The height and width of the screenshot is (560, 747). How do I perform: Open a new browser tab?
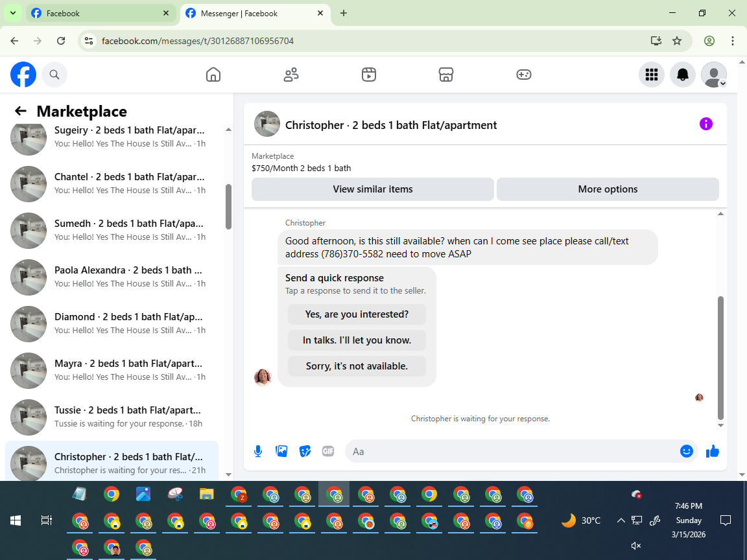pyautogui.click(x=344, y=14)
